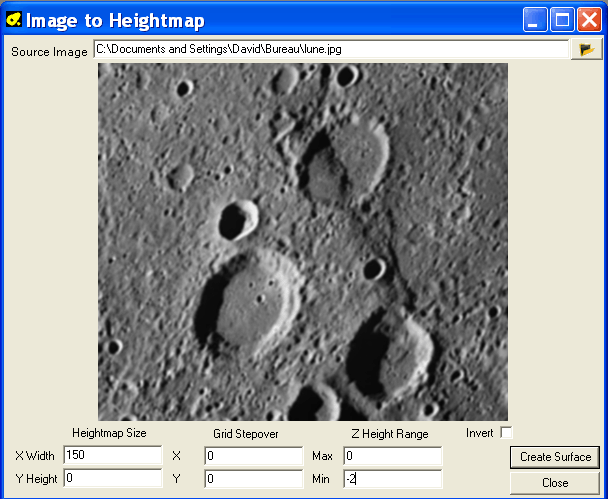Select the Y Height input field
This screenshot has height=499, width=608.
pos(112,479)
